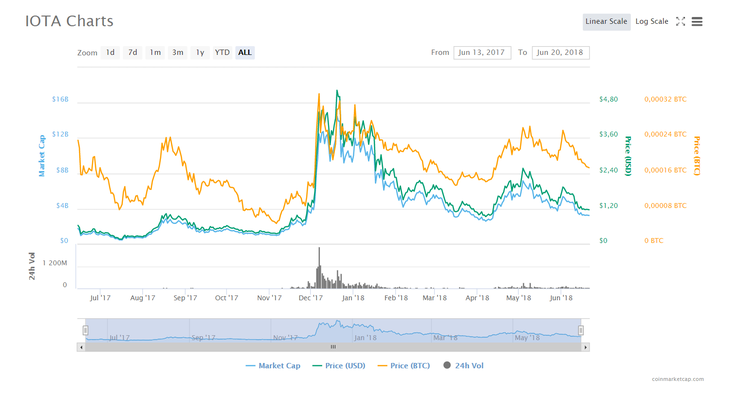Click the Dec '17 x-axis label
Viewport: 750px width, 396px height.
[x=310, y=298]
